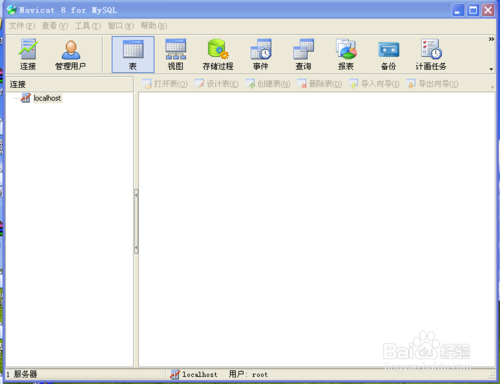Select the 报表 reports icon
Image resolution: width=500 pixels, height=384 pixels.
346,55
